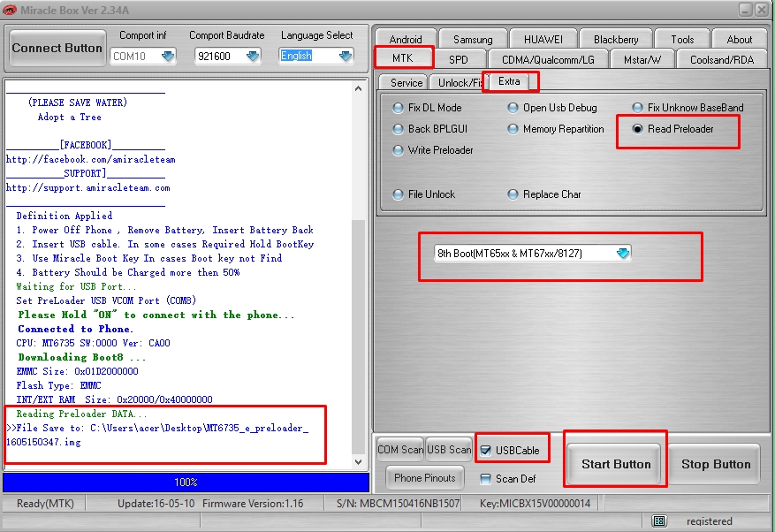Open the Comport Baudrate dropdown arrow
This screenshot has width=775, height=532.
[253, 56]
